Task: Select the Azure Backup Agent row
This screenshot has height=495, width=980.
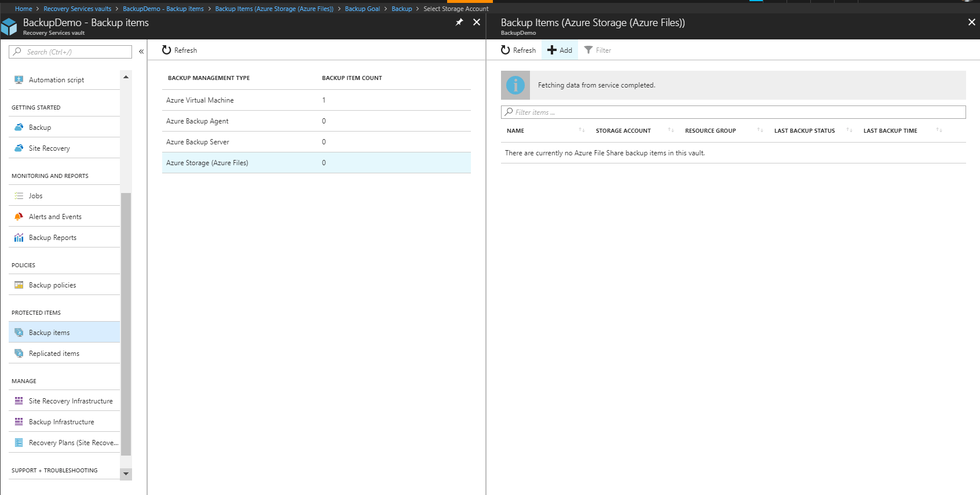Action: coord(316,121)
